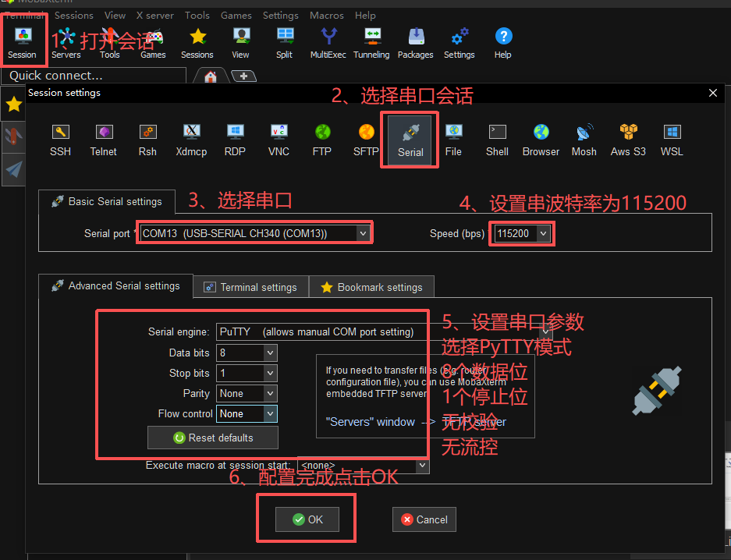Choose the SFTP session type
Image resolution: width=731 pixels, height=560 pixels.
tap(366, 140)
